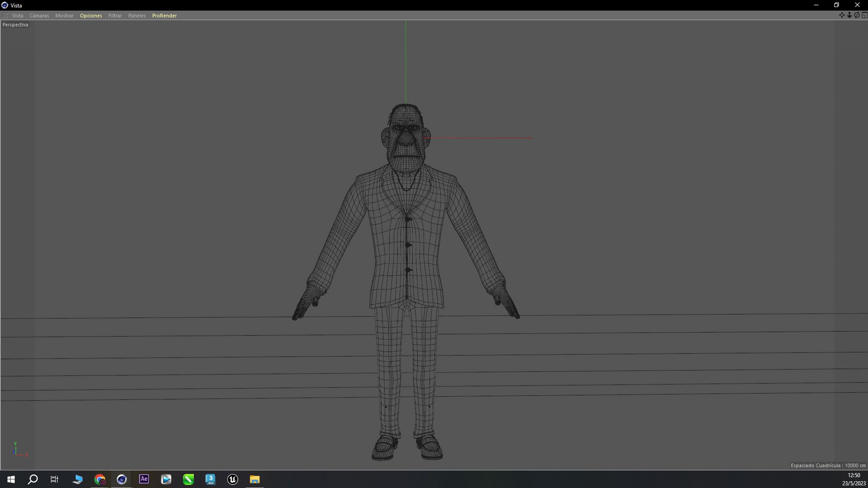Click the Espaciado Cuadrícula status text
This screenshot has width=868, height=488.
(x=828, y=465)
